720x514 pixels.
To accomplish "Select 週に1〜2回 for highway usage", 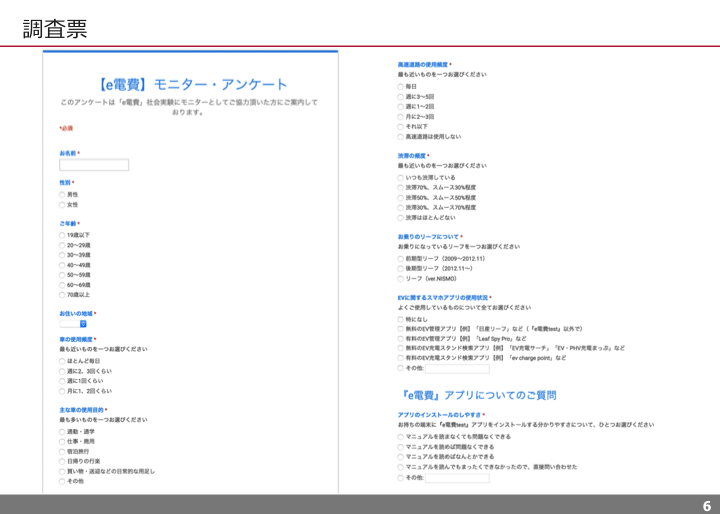I will coord(400,107).
